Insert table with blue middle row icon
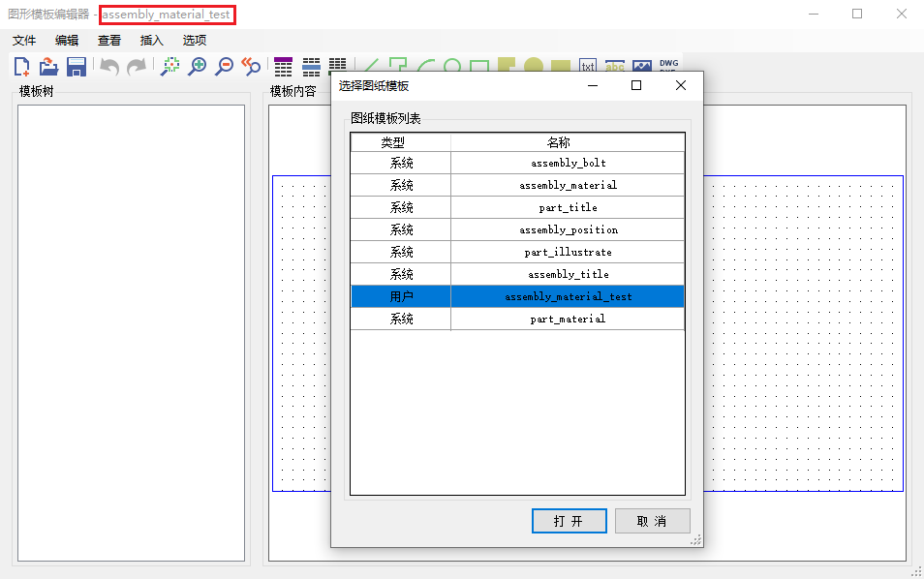Viewport: 924px width, 579px height. point(311,67)
